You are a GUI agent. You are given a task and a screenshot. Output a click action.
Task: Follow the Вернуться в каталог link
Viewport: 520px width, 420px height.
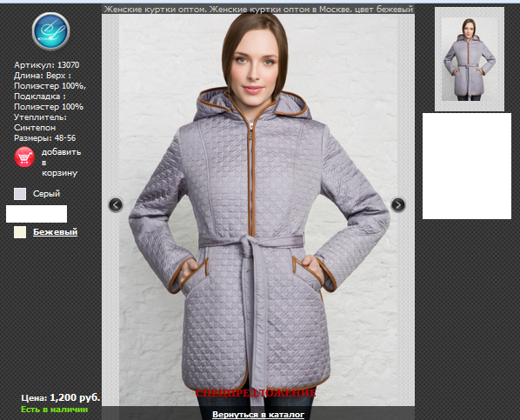point(258,415)
